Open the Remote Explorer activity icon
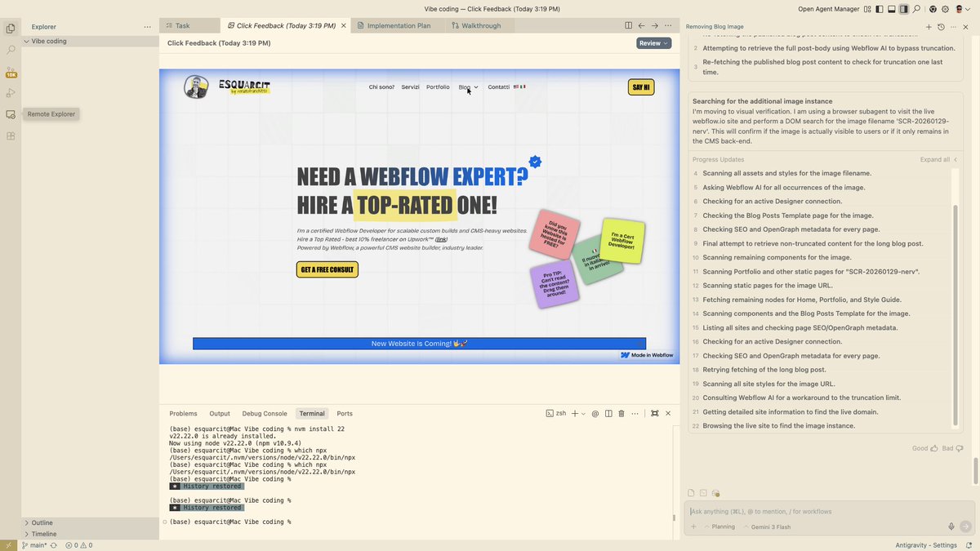980x551 pixels. coord(11,114)
